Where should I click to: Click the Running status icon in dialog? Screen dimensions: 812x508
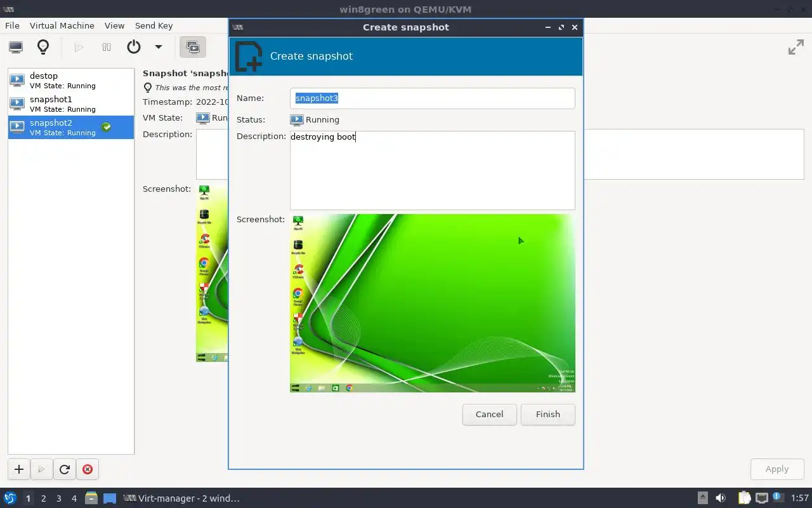296,120
